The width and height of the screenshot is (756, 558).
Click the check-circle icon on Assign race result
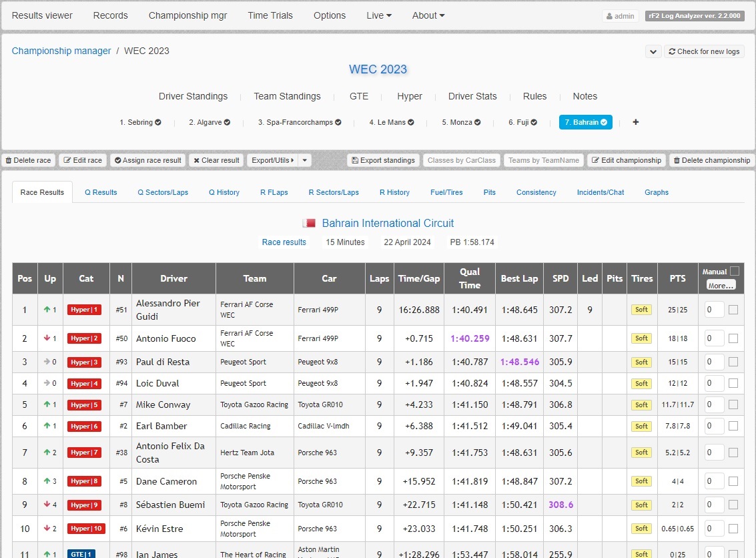click(x=117, y=160)
